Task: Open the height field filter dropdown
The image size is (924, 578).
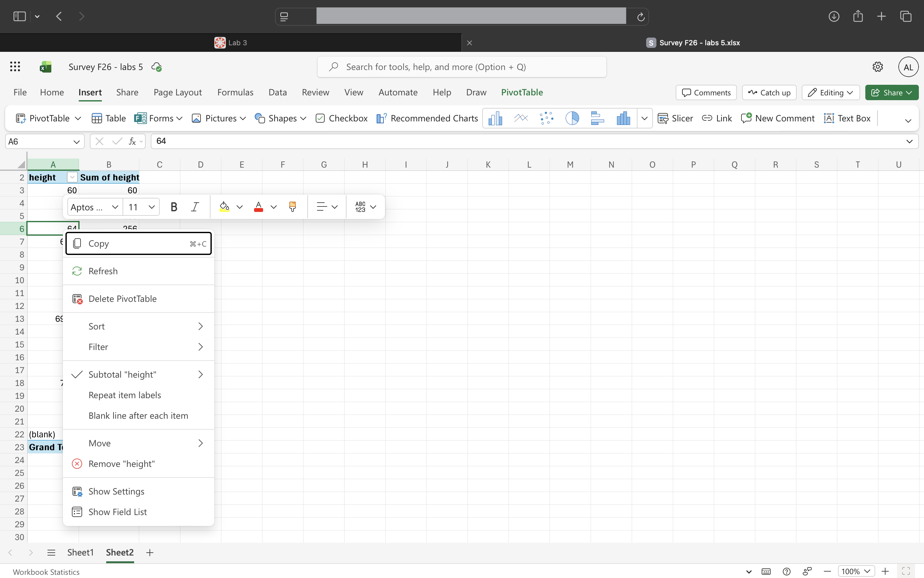Action: [x=72, y=177]
